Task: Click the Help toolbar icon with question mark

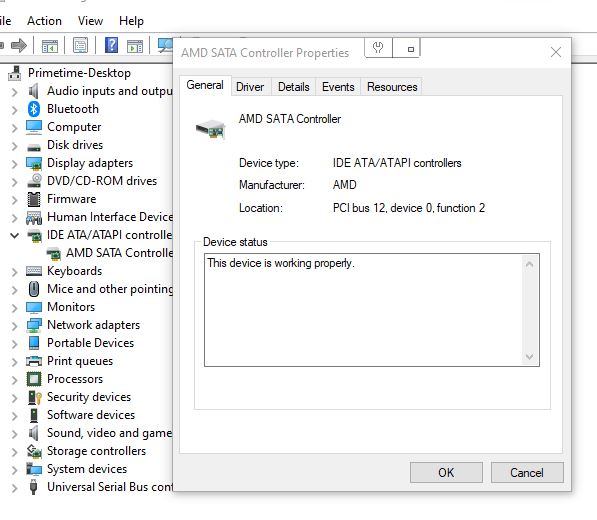Action: click(x=111, y=46)
